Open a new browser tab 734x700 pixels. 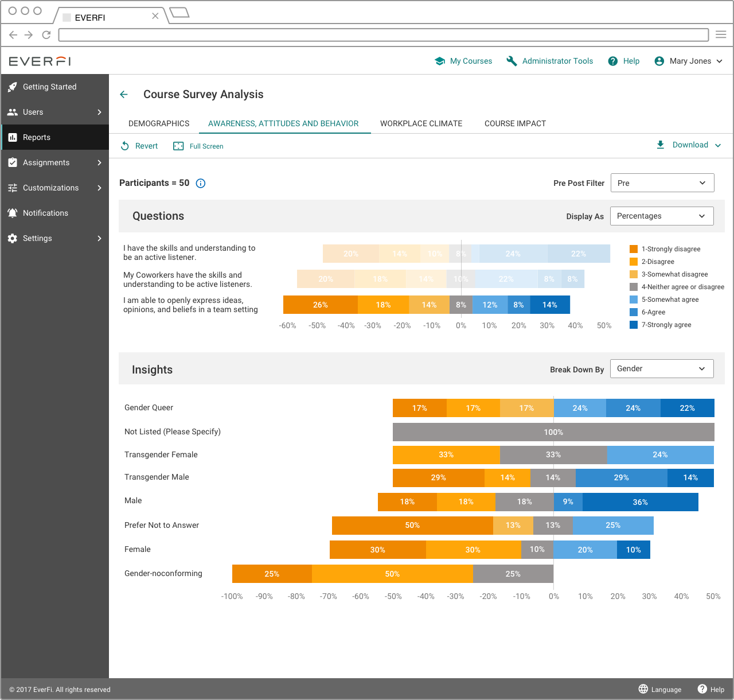coord(179,13)
